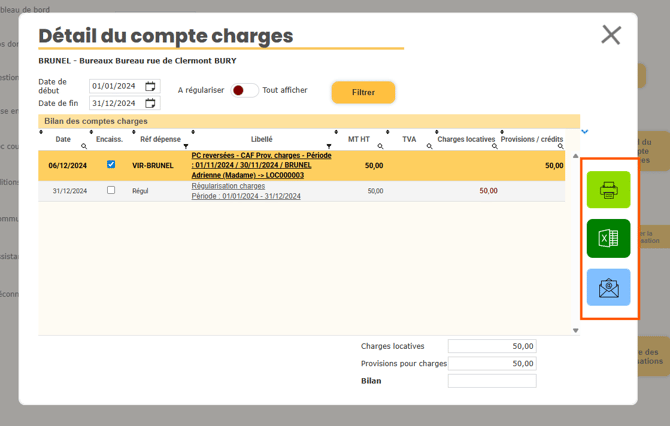Click the search icon under MT HT column

(x=381, y=147)
